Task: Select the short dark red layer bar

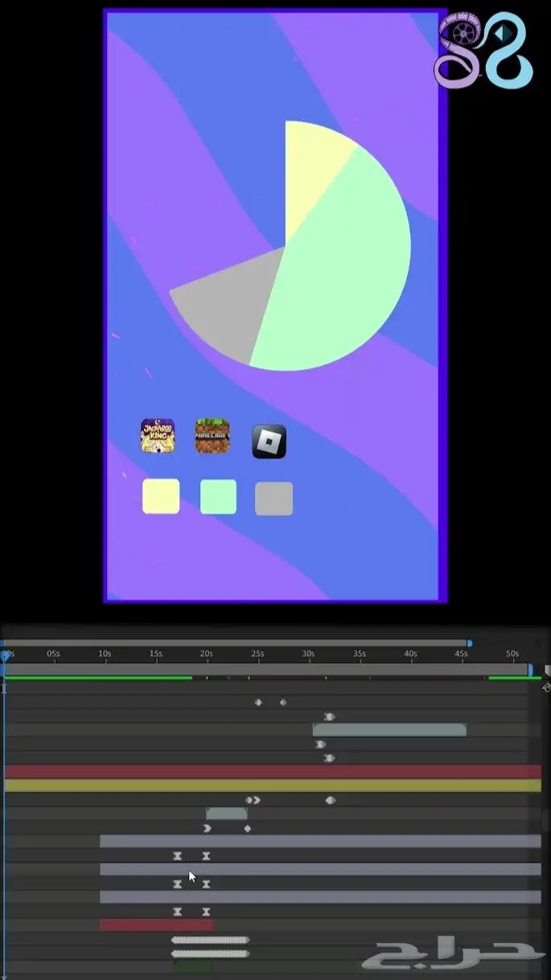Action: (x=156, y=925)
